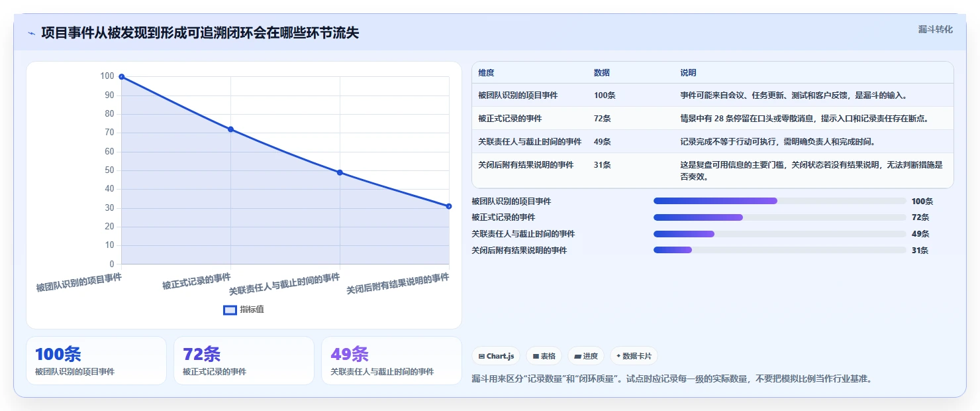The image size is (980, 411).
Task: Click the 72条 cell in the table
Action: click(x=603, y=119)
